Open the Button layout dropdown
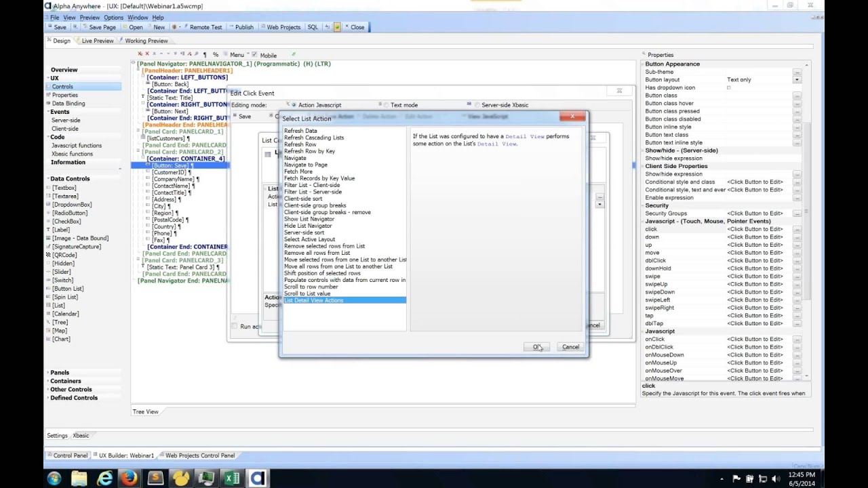 (x=797, y=80)
